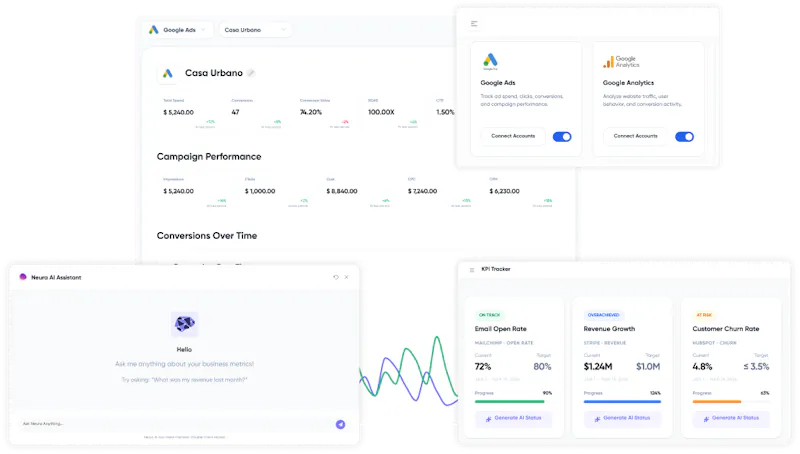This screenshot has width=800, height=454.
Task: Click the $6,230.00 campaign metric
Action: pyautogui.click(x=505, y=191)
